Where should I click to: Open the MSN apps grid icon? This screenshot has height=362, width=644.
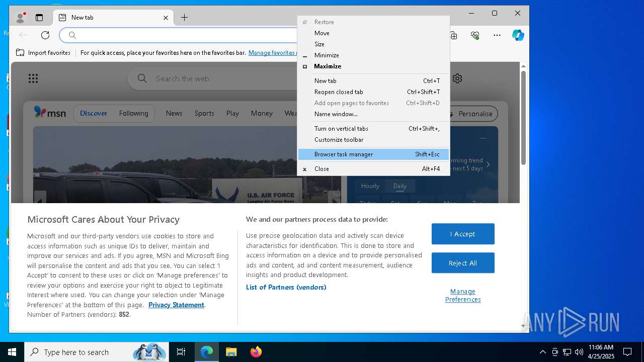tap(33, 78)
